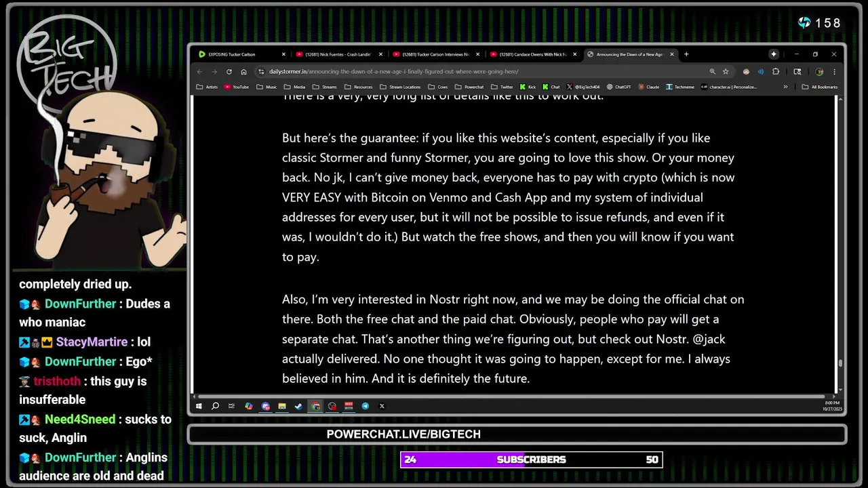Open Telegram from the taskbar
Viewport: 868px width, 488px height.
pyautogui.click(x=366, y=406)
